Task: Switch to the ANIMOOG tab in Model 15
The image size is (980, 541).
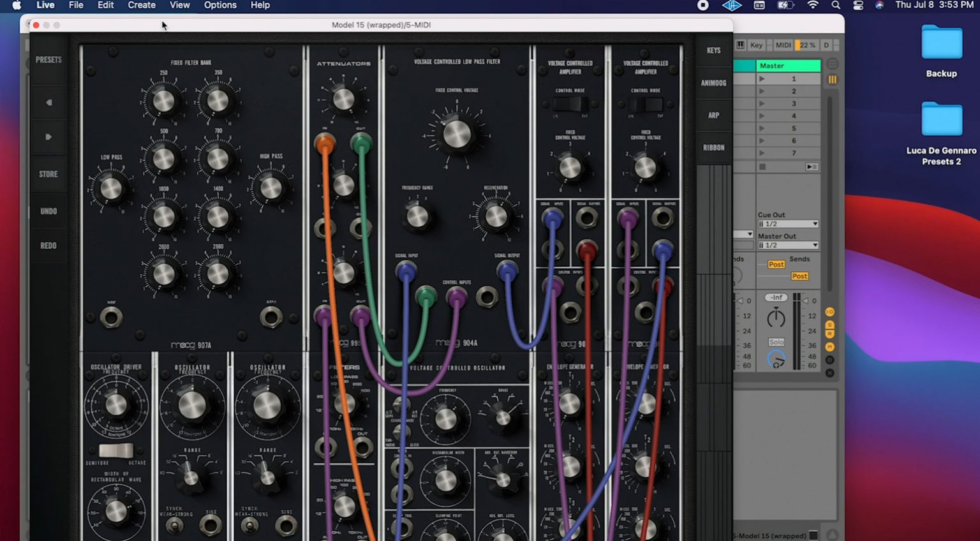Action: [714, 84]
